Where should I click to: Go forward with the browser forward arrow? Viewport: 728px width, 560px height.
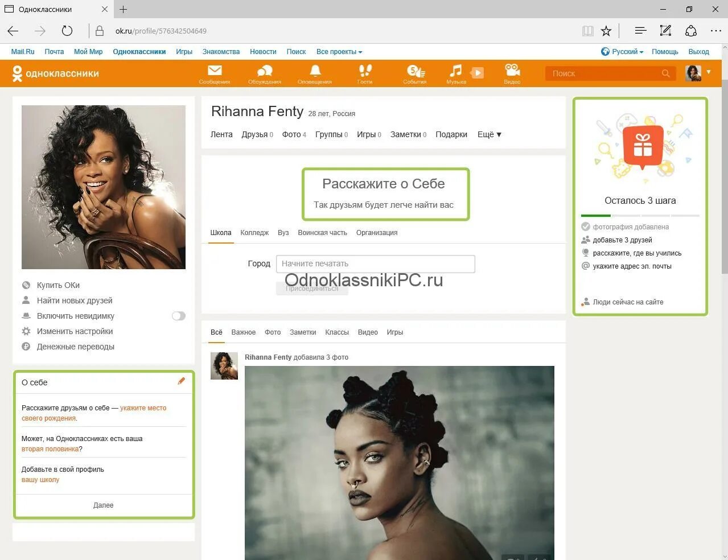point(40,31)
